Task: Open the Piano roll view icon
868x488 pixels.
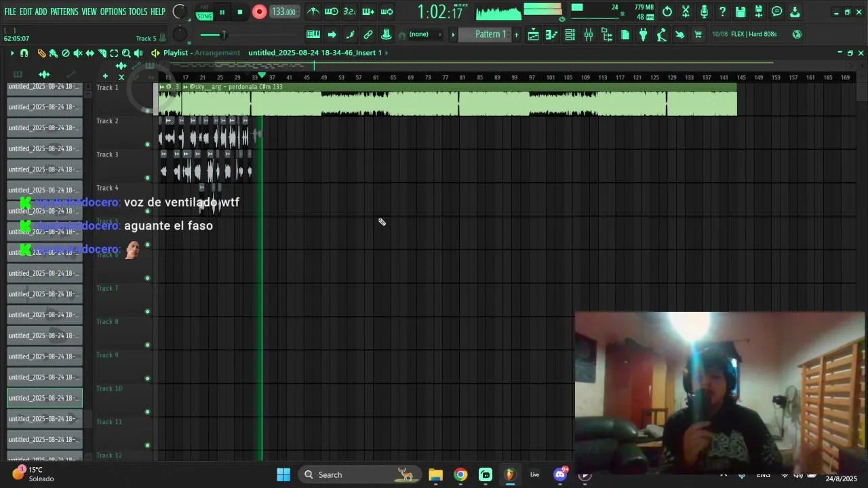Action: [x=552, y=35]
